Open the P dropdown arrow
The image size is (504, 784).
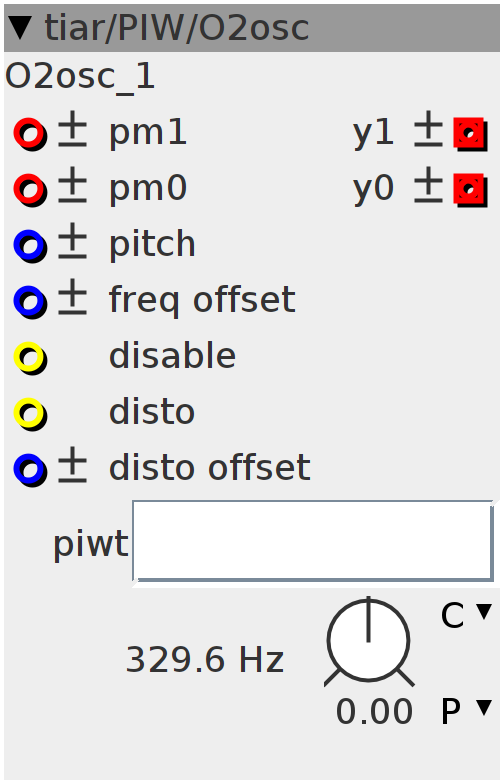click(484, 708)
